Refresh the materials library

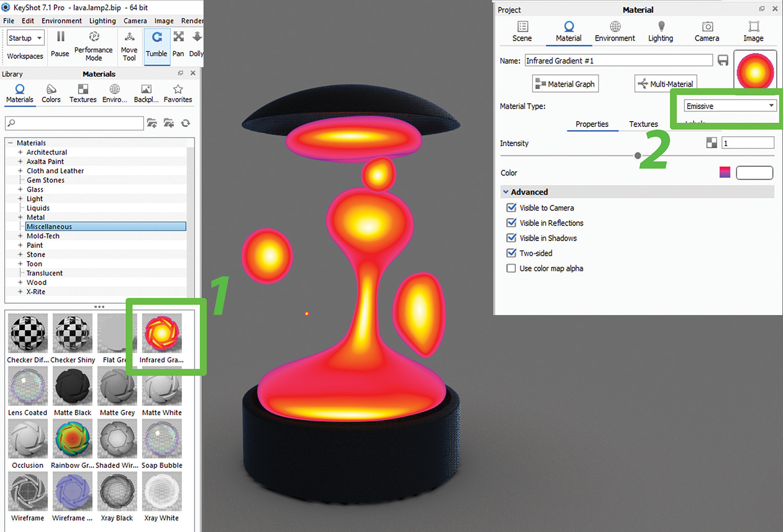point(185,123)
